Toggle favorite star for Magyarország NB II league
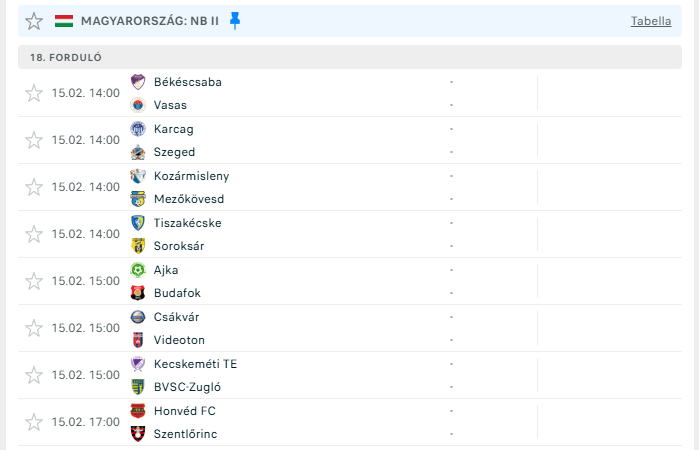Screen dimensions: 699x450 pos(34,21)
